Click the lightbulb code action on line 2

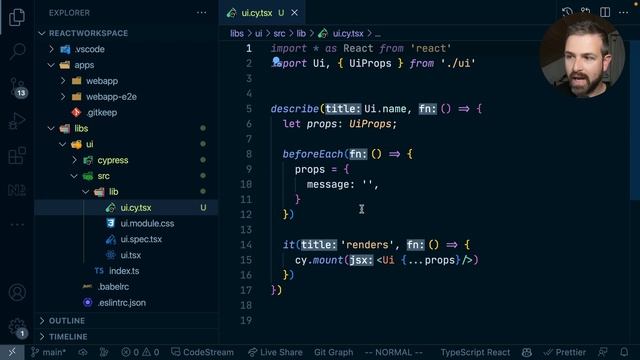click(276, 62)
